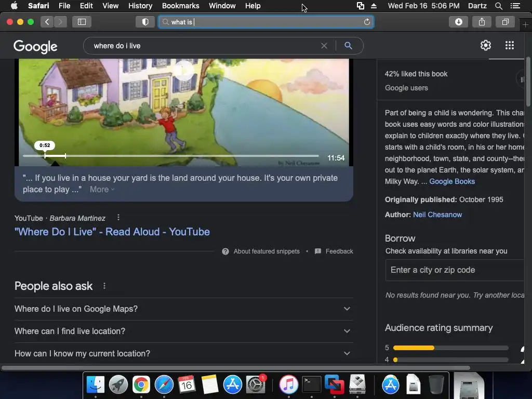Go to the Google logo homepage
The width and height of the screenshot is (532, 399).
coord(35,46)
